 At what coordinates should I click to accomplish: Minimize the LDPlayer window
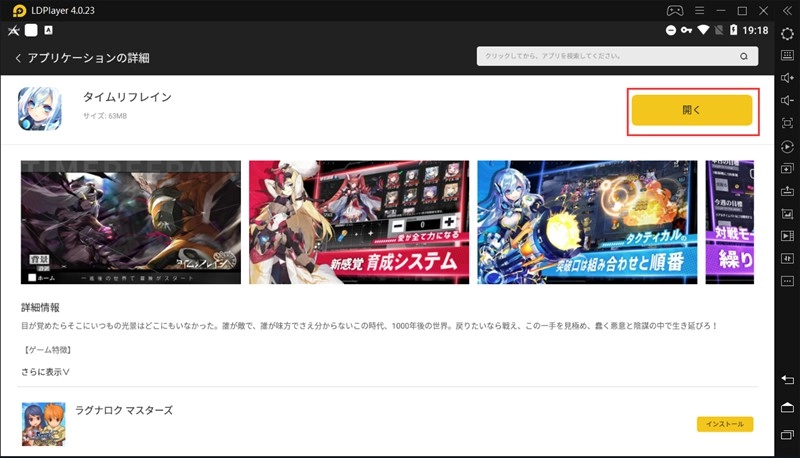(721, 10)
